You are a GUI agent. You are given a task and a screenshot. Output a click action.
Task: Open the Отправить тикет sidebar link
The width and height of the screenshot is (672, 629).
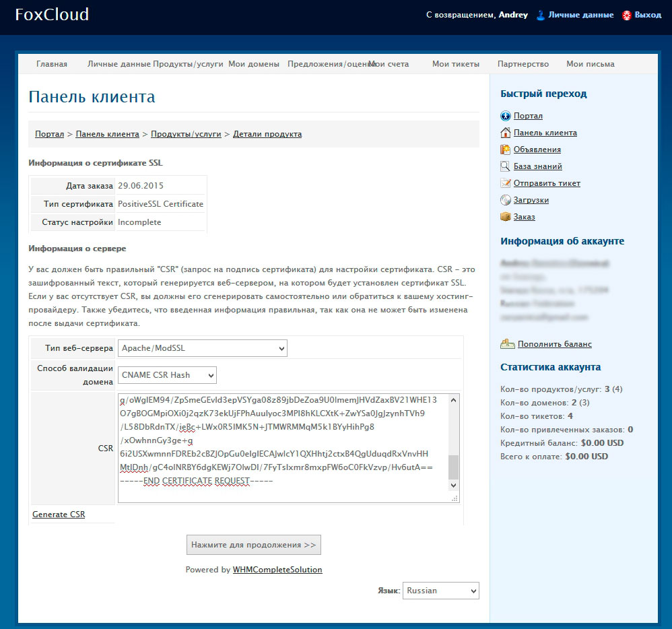coord(547,183)
